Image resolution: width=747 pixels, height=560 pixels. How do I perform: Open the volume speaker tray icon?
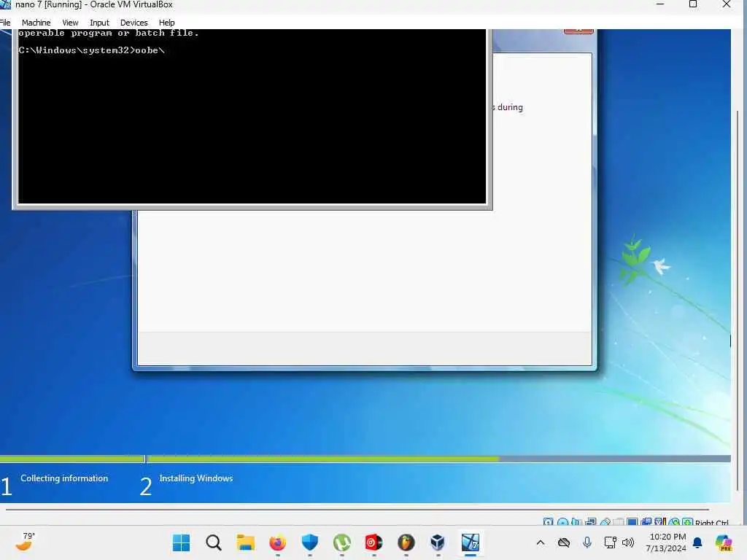pyautogui.click(x=628, y=542)
